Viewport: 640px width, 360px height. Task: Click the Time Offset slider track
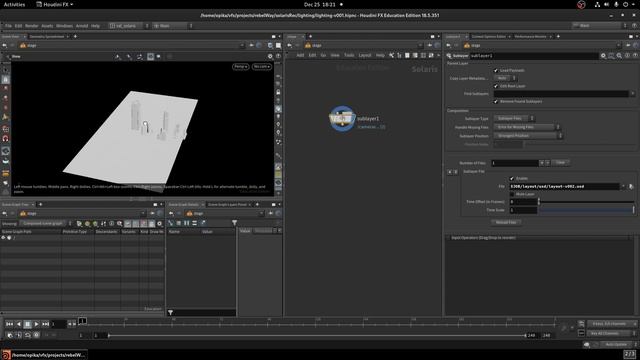click(587, 202)
